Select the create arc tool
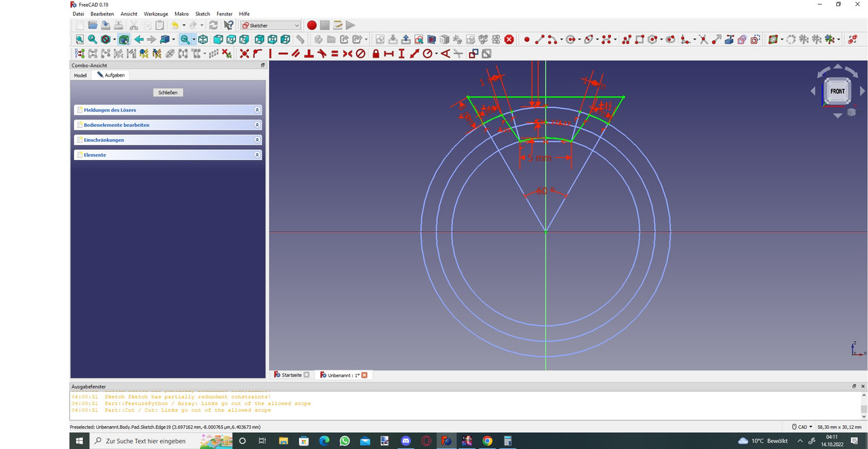868x449 pixels. [x=552, y=39]
